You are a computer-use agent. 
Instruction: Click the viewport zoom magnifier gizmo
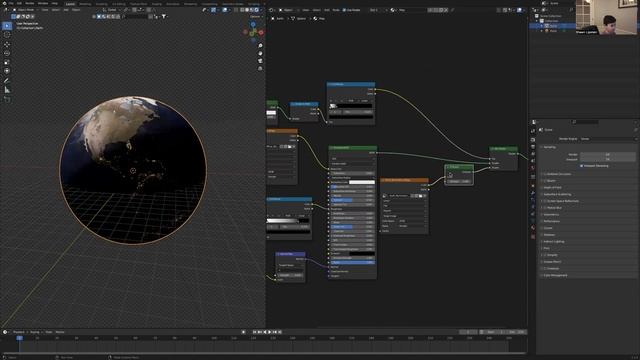click(260, 46)
